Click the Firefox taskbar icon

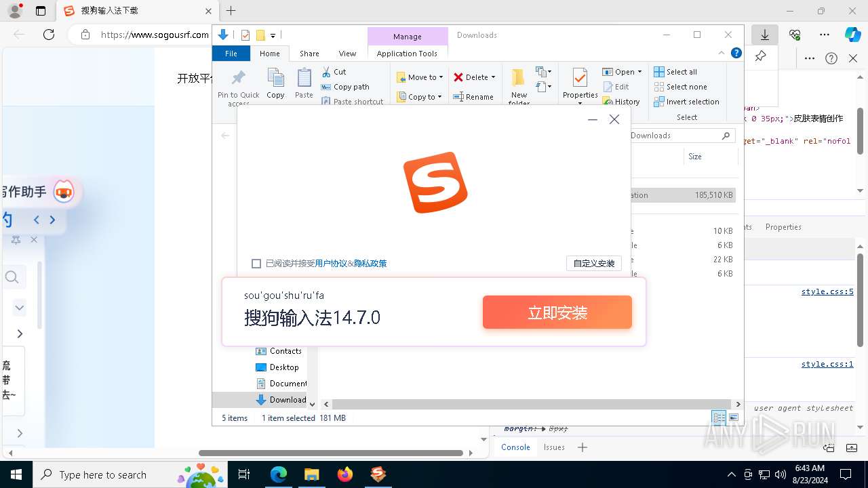click(344, 474)
